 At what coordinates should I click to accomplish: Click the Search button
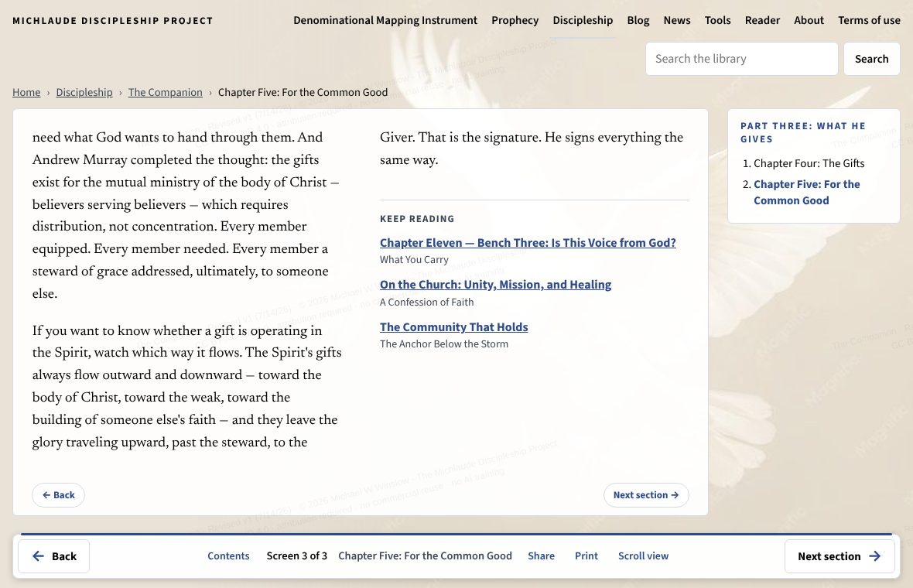pos(872,59)
